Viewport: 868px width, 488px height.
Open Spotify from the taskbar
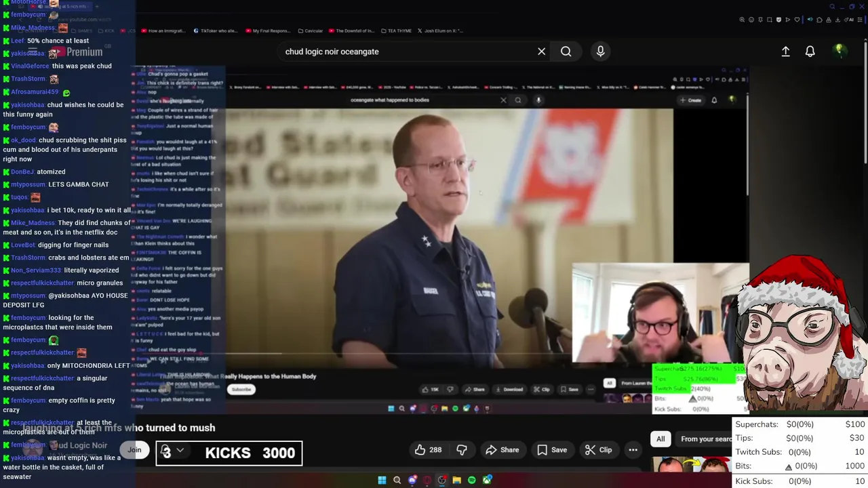472,481
